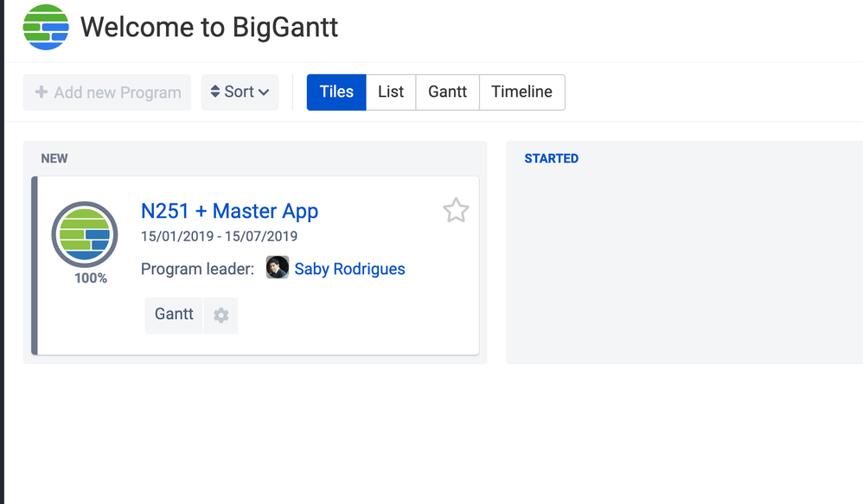Viewport: 863px width, 504px height.
Task: Switch to Tiles view
Action: [336, 93]
